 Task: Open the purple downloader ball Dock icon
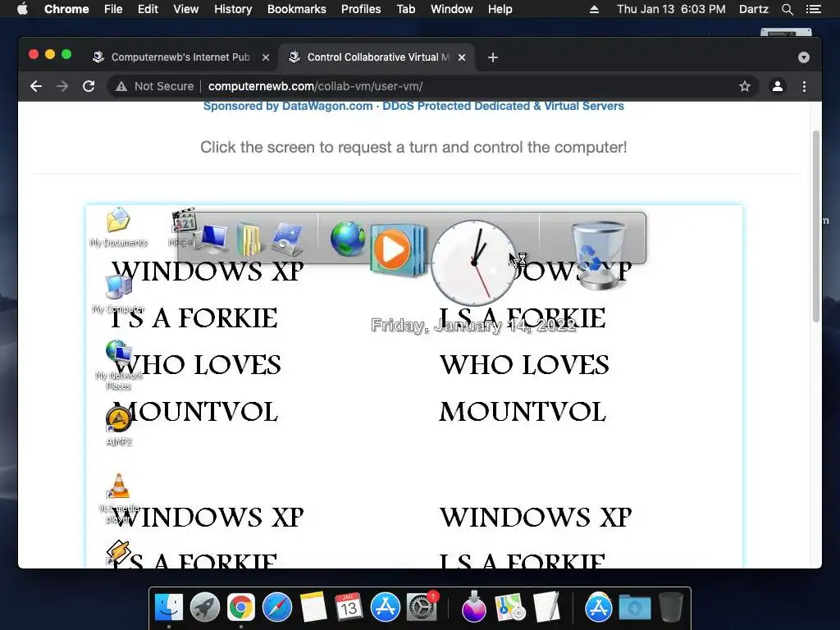coord(474,606)
